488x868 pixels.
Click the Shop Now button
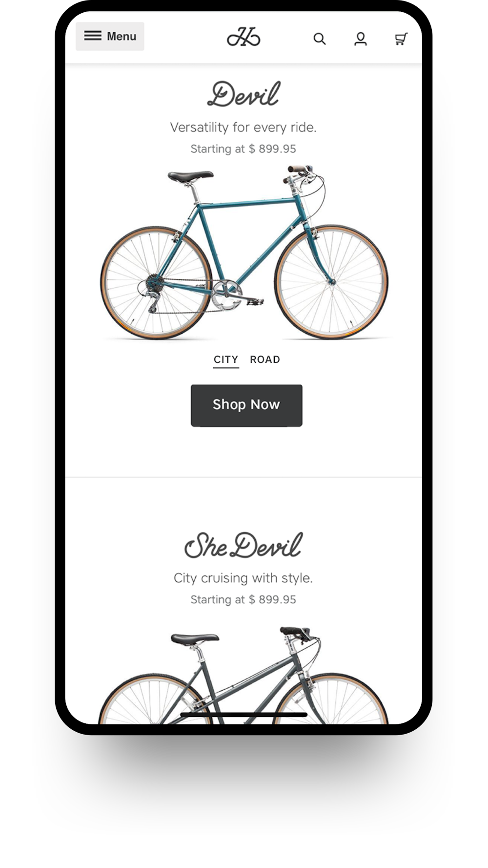point(246,405)
